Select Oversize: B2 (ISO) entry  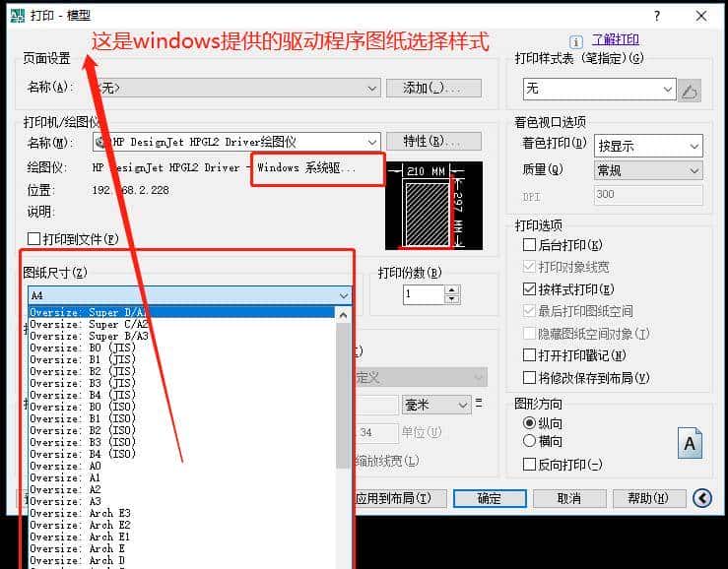tap(181, 430)
